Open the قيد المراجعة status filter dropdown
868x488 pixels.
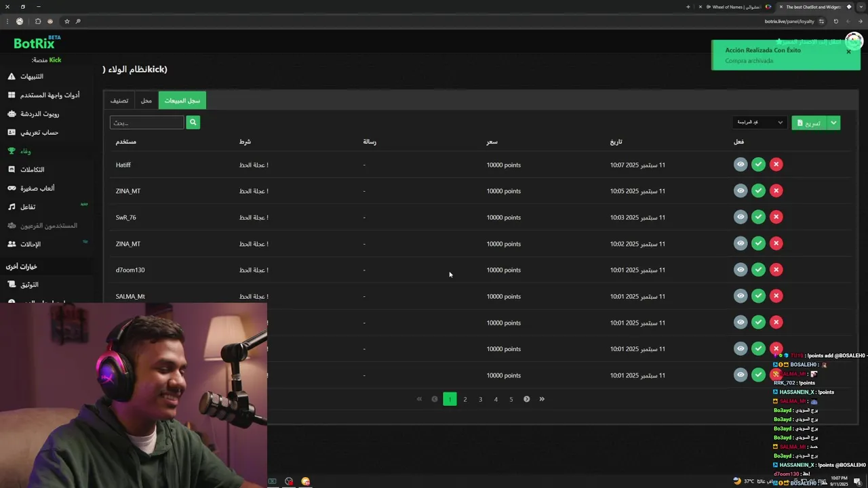coord(759,123)
